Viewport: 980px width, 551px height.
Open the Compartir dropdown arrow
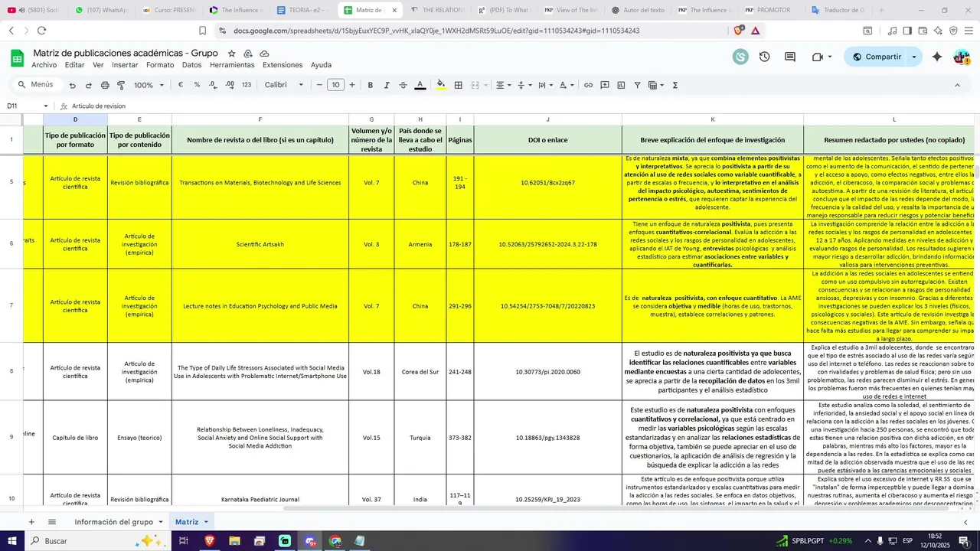click(914, 57)
